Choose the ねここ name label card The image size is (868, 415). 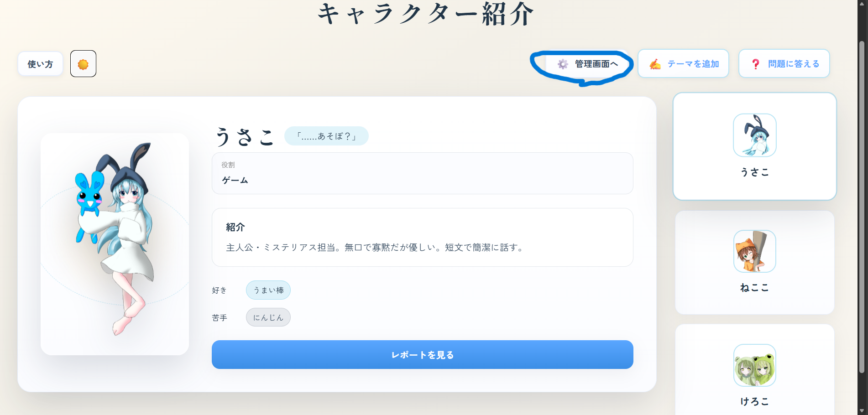[754, 288]
